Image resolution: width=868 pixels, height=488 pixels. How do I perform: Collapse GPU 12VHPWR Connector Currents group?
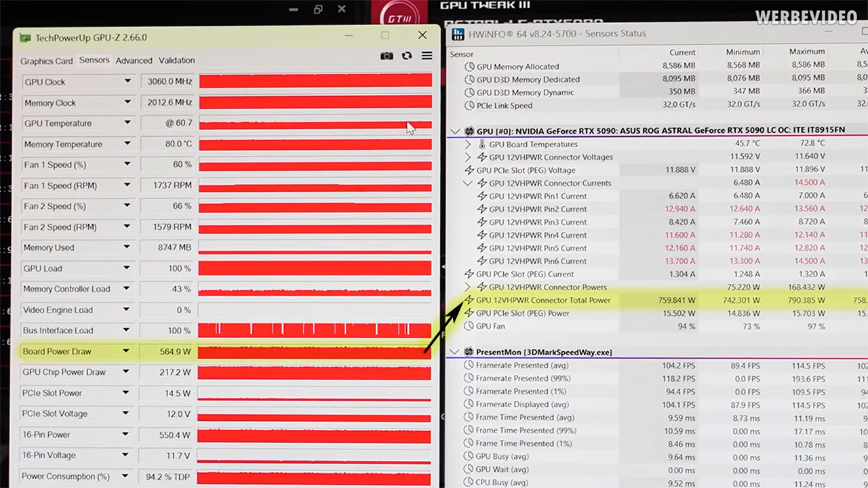click(x=468, y=183)
